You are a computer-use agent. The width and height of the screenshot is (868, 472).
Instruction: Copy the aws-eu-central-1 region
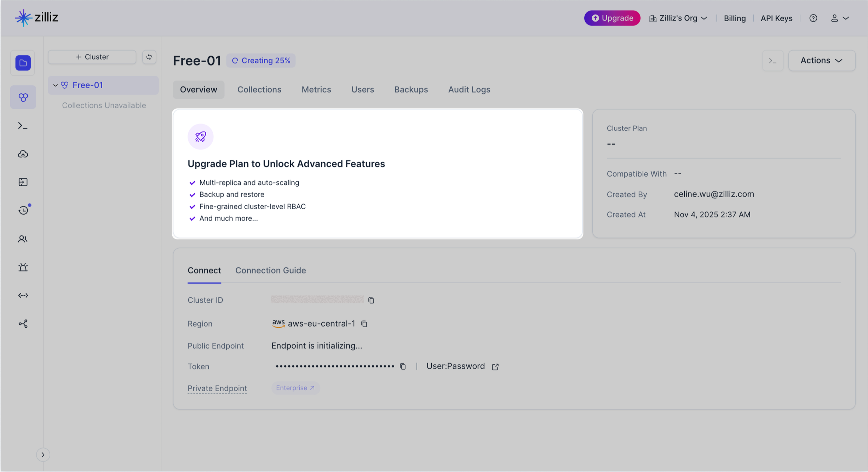364,324
